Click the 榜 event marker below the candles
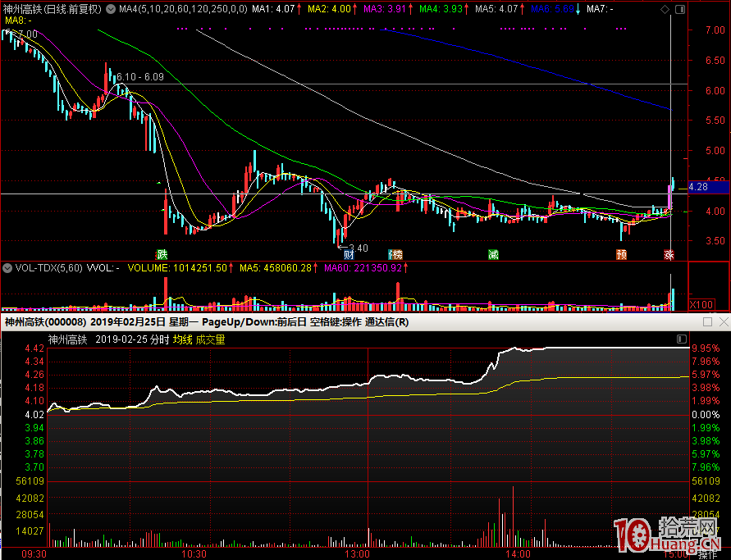Screen dimensions: 731x560 [395, 254]
